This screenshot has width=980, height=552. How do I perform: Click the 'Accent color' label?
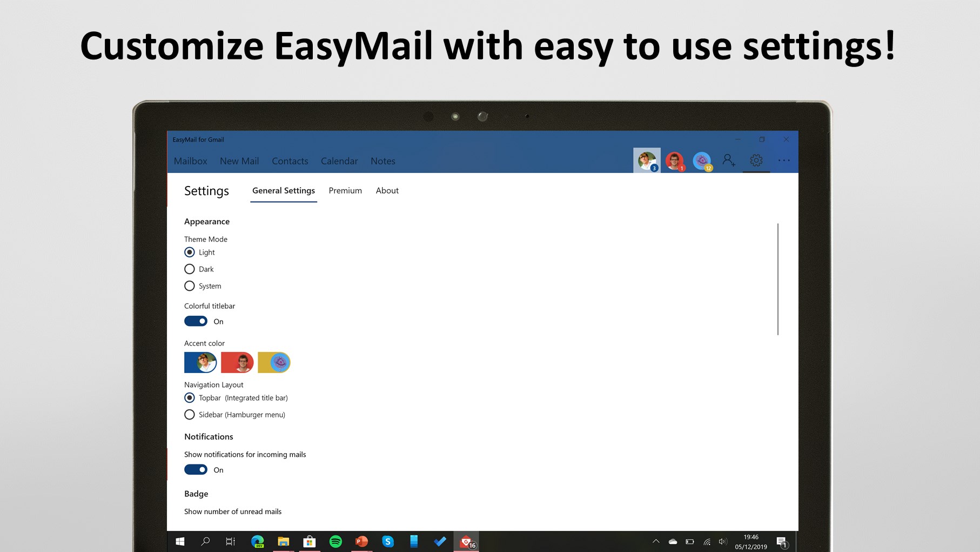pos(204,343)
